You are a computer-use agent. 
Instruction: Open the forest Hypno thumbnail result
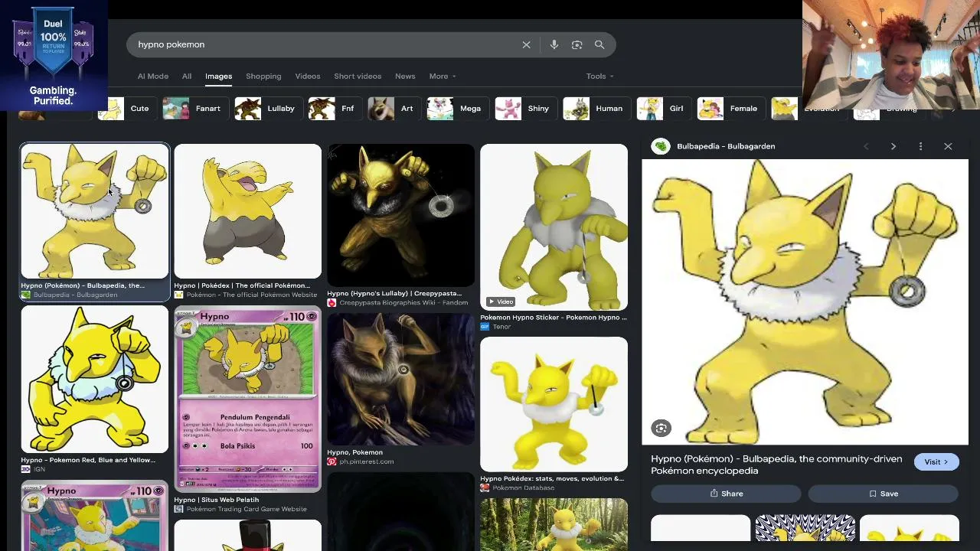tap(554, 525)
